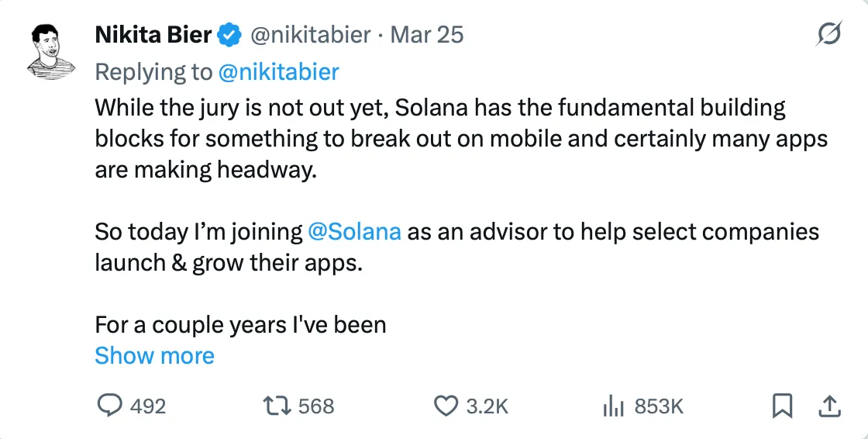
Task: Open the view analytics bar chart icon
Action: point(614,406)
